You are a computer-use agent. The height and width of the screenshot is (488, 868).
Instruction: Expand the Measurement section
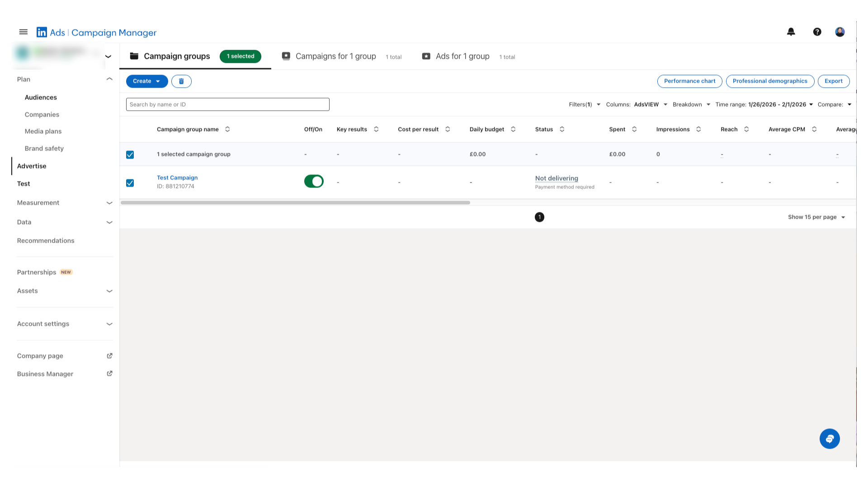point(109,203)
